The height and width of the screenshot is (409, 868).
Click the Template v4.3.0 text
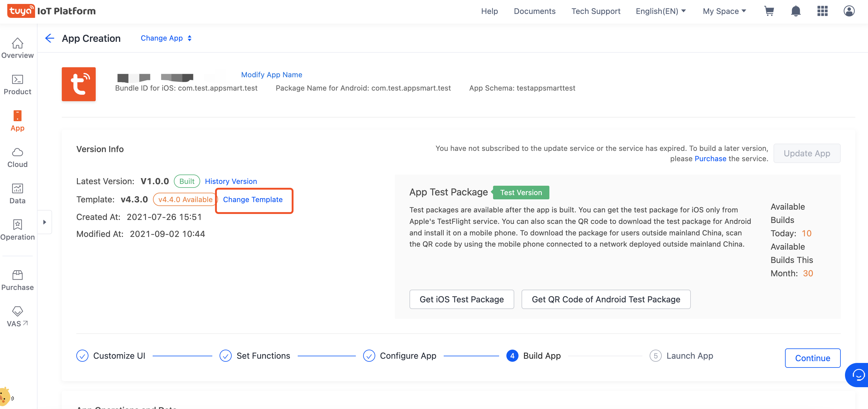point(112,199)
